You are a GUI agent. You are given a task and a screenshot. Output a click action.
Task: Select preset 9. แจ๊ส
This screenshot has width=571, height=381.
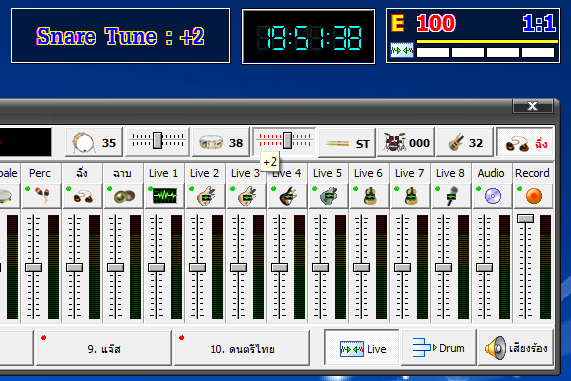tap(104, 348)
